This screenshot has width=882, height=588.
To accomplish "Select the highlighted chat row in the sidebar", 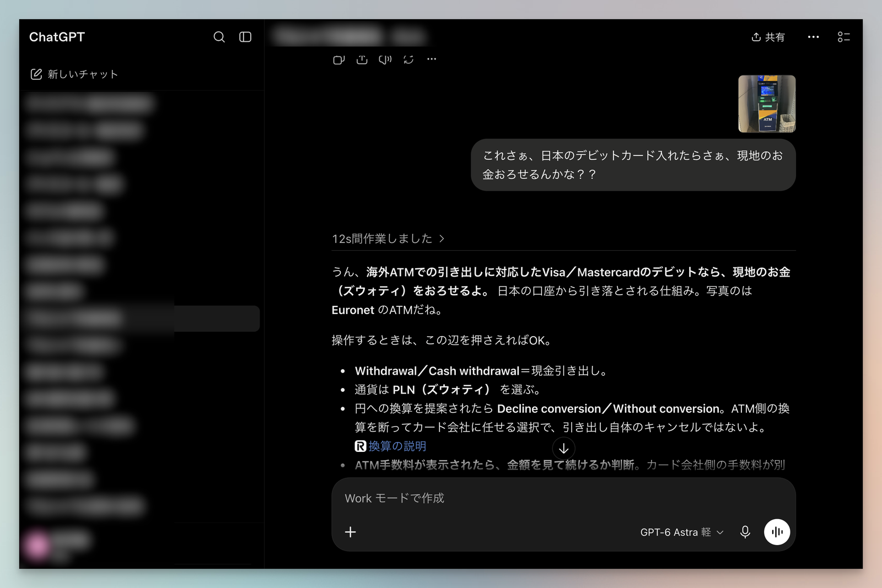I will [x=141, y=319].
